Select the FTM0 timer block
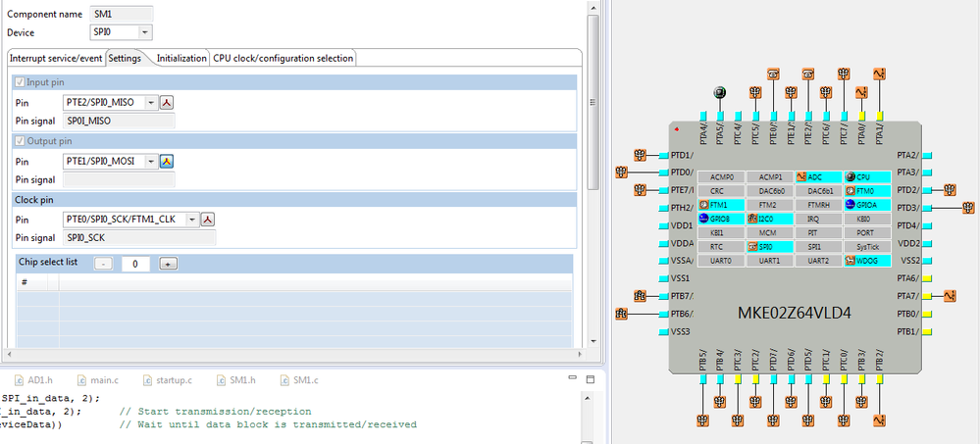Screen dimensions: 980x444 (867, 190)
